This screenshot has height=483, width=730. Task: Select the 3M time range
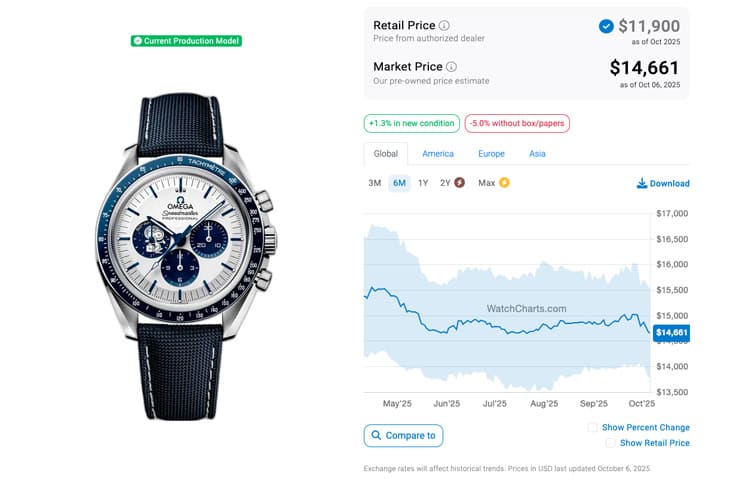coord(375,183)
